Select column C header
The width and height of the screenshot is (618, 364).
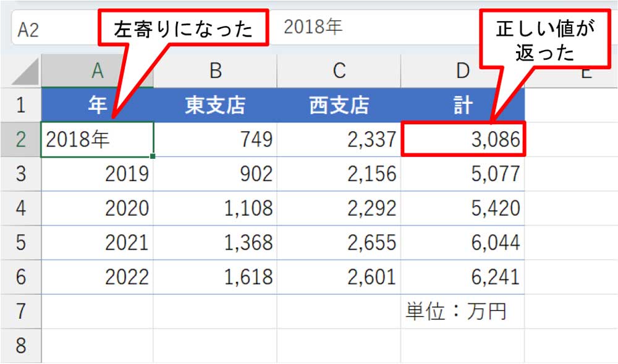339,72
